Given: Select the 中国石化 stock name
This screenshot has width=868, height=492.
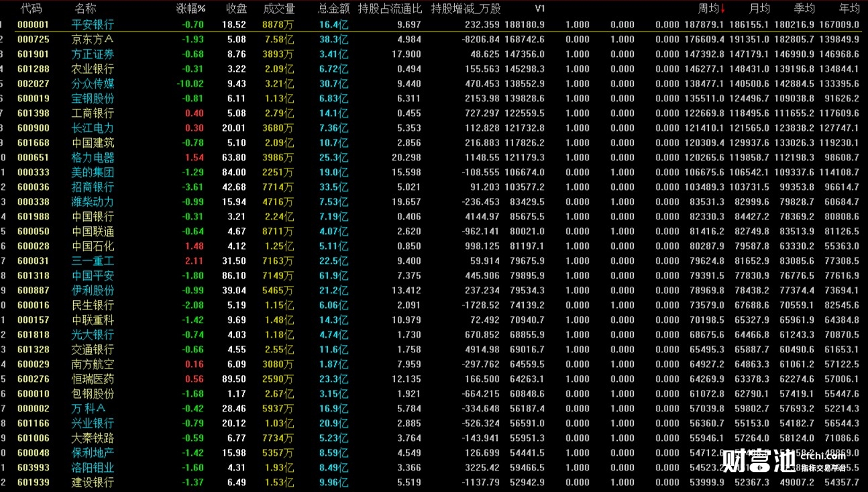Looking at the screenshot, I should coord(93,246).
